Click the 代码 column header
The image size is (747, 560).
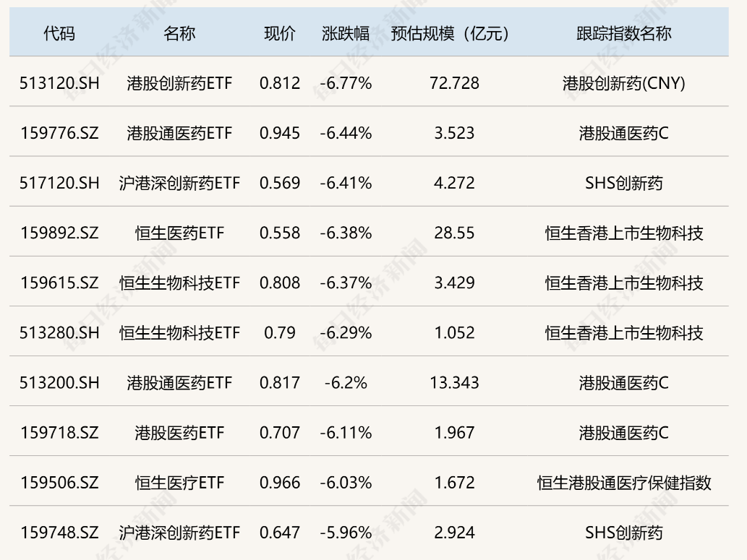(59, 33)
